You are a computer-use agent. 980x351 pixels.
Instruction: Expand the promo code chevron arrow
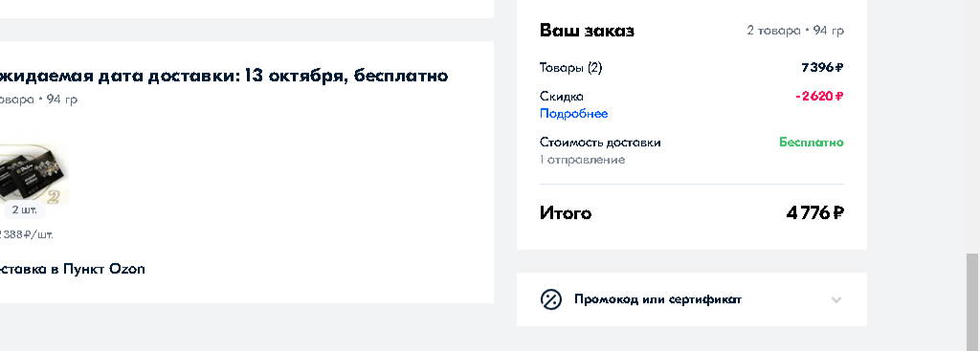point(836,299)
